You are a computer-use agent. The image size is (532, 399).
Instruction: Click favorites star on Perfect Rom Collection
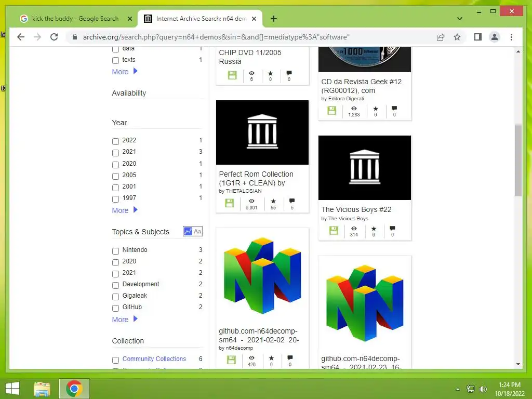[273, 201]
